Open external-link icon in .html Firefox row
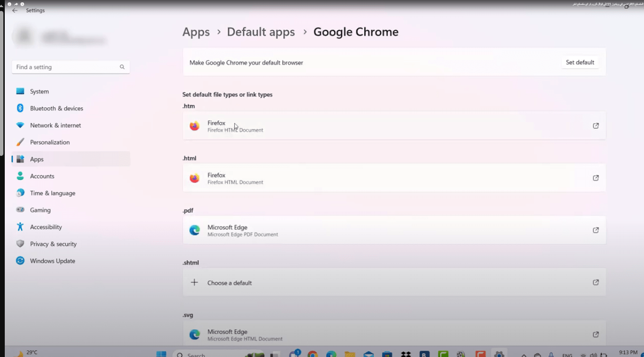644x357 pixels. coord(595,178)
